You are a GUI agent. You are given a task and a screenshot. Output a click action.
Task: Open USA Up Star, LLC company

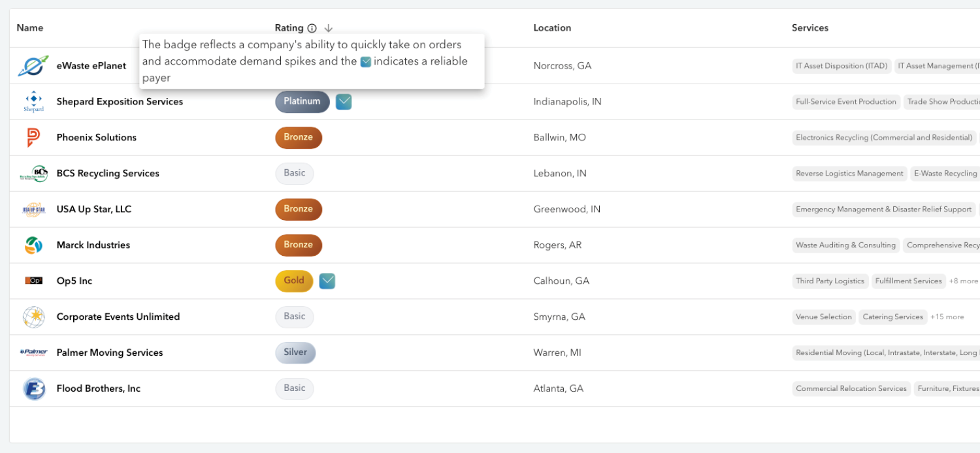[x=94, y=210]
